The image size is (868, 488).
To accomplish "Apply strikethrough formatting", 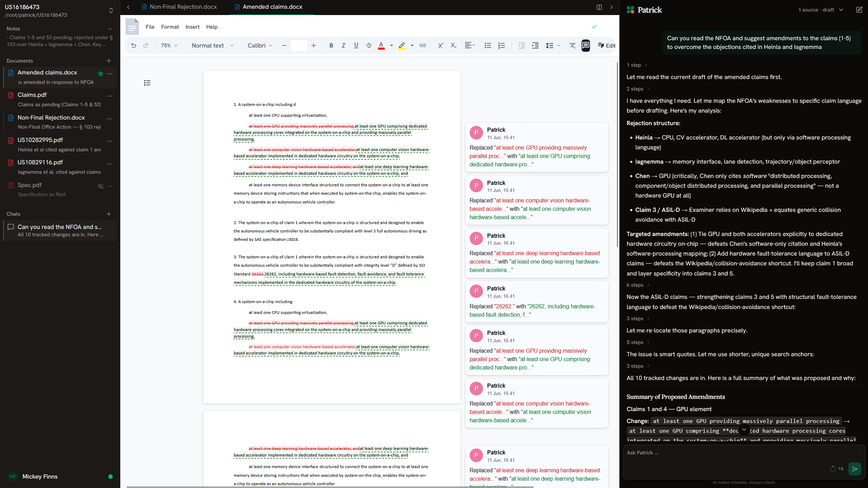I will click(x=369, y=45).
